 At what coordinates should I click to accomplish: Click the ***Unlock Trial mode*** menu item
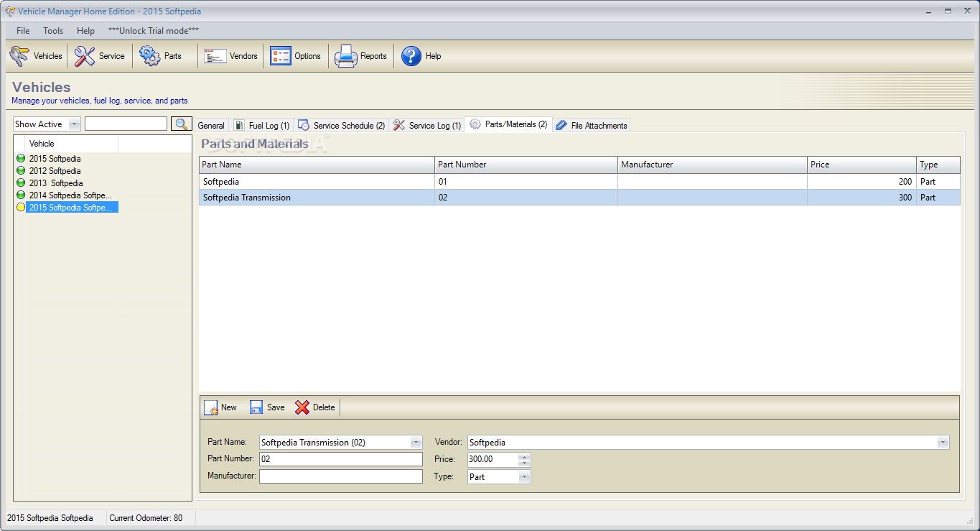click(154, 31)
